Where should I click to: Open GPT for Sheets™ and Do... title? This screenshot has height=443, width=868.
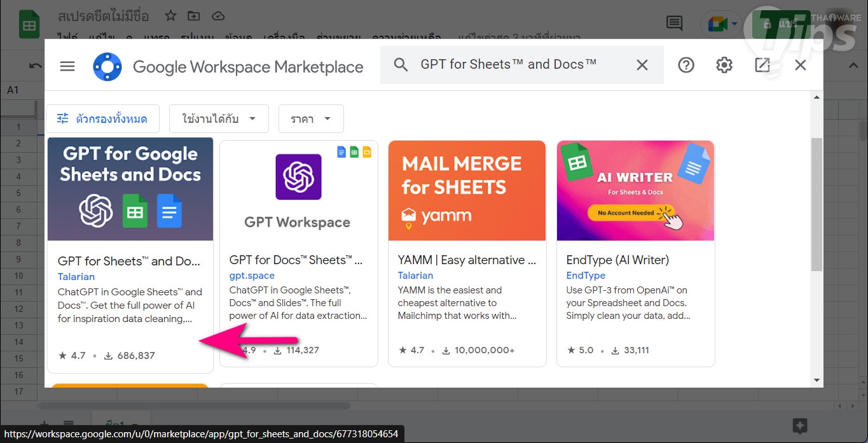click(x=129, y=261)
